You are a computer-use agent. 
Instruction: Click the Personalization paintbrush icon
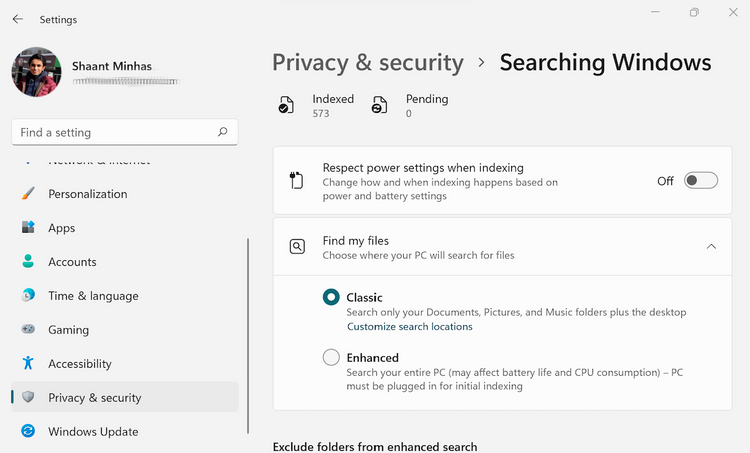coord(28,194)
